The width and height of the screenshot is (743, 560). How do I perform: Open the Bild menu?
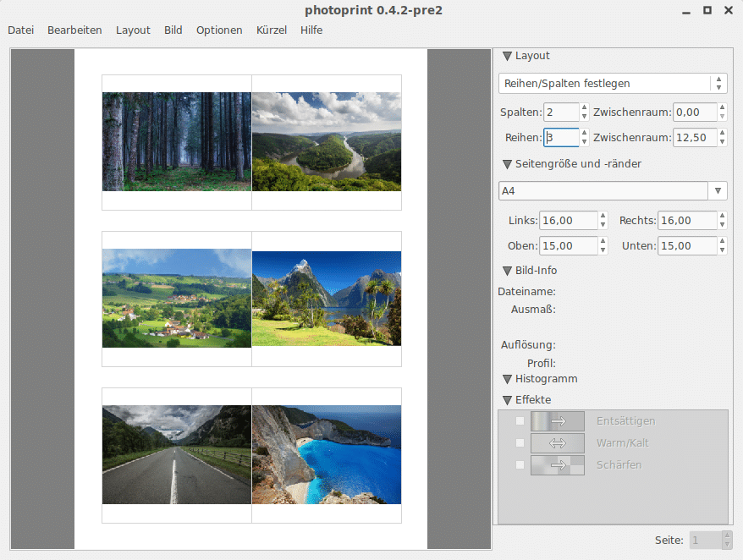pyautogui.click(x=173, y=30)
